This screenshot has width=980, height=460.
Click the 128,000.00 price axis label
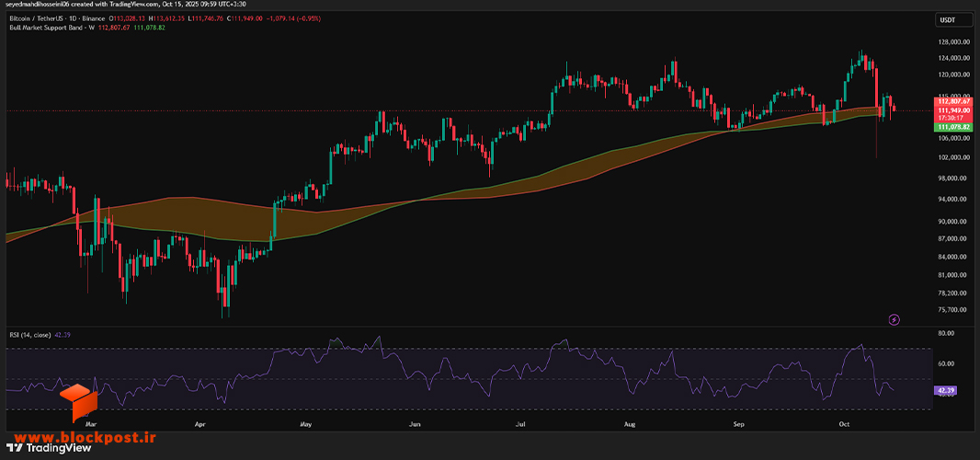(952, 42)
